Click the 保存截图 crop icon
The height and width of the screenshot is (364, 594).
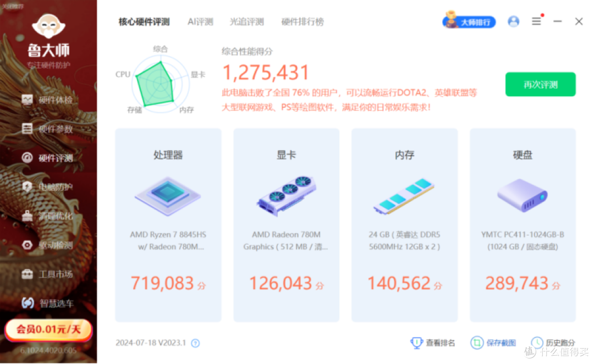pyautogui.click(x=477, y=343)
